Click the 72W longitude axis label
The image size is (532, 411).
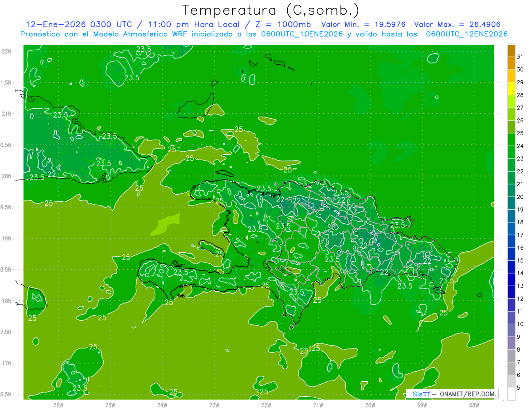point(266,405)
